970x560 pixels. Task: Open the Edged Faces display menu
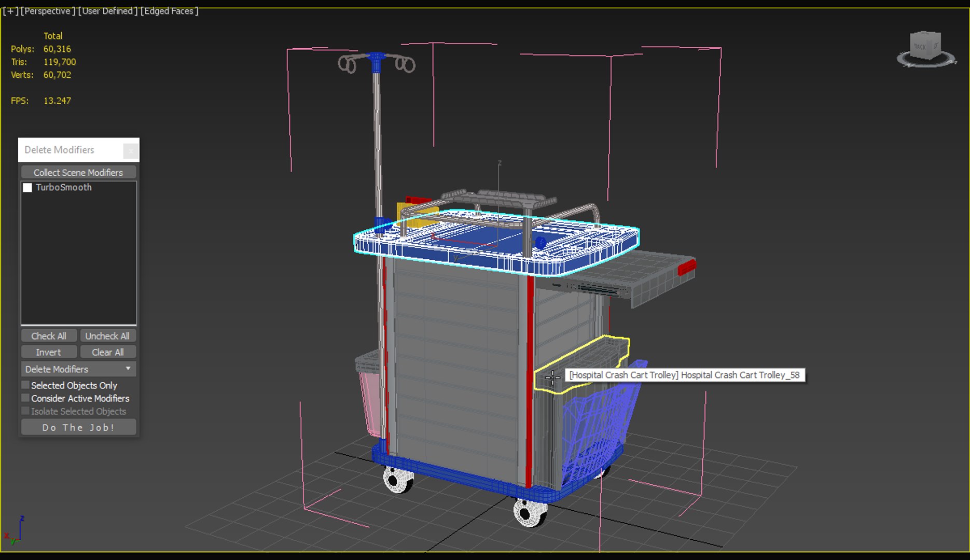[169, 11]
